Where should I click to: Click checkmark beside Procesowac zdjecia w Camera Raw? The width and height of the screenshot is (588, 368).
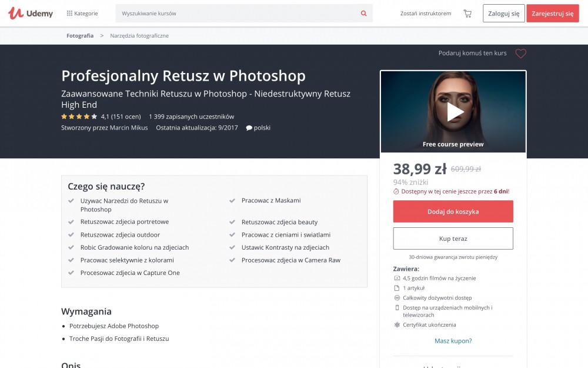232,260
